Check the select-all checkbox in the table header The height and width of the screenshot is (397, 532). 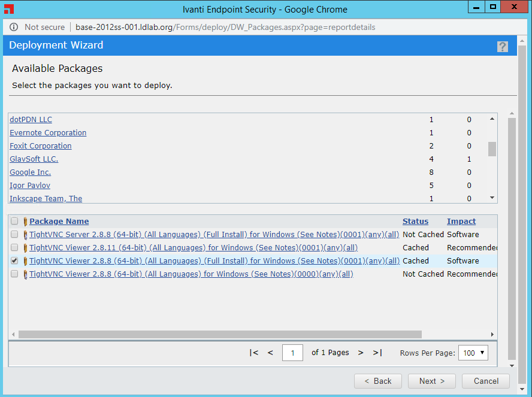(14, 221)
